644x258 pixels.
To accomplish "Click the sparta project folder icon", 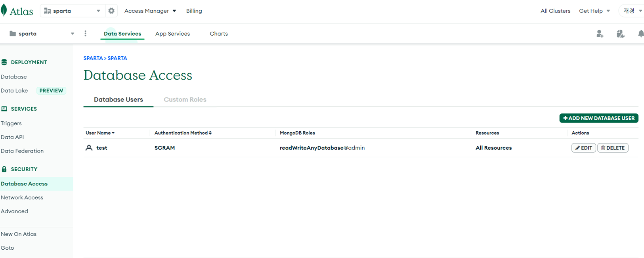I will pyautogui.click(x=13, y=34).
